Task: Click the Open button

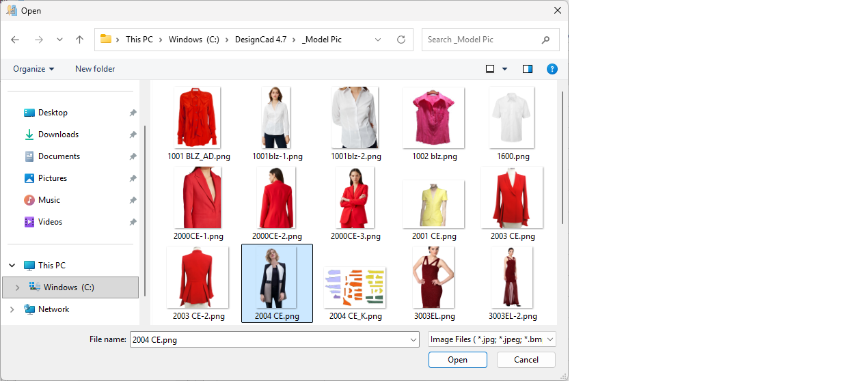Action: click(x=457, y=360)
